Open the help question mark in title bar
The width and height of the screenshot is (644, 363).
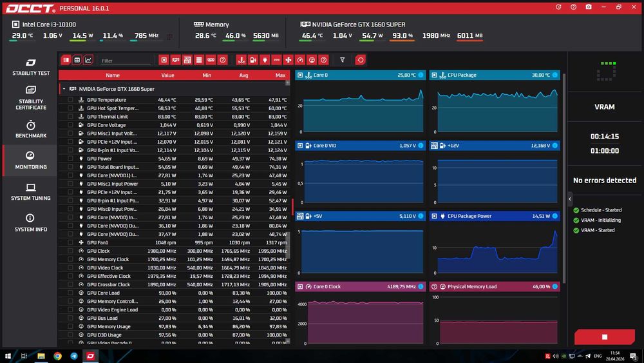point(573,7)
